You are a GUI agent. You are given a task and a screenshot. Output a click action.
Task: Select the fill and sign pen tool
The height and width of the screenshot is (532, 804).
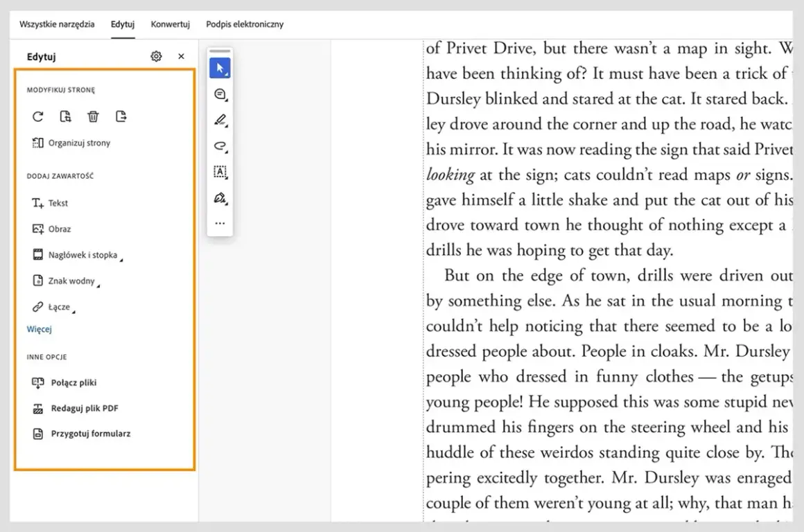click(x=220, y=198)
